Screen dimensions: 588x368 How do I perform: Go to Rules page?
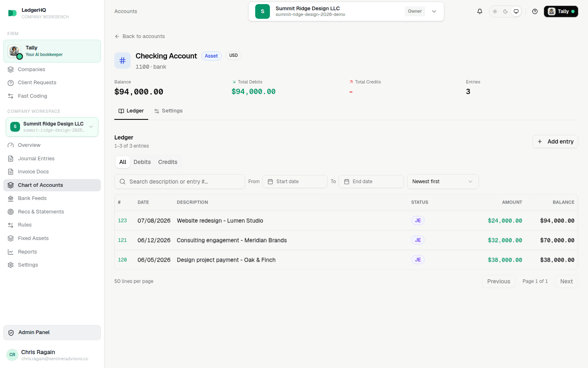pyautogui.click(x=52, y=225)
